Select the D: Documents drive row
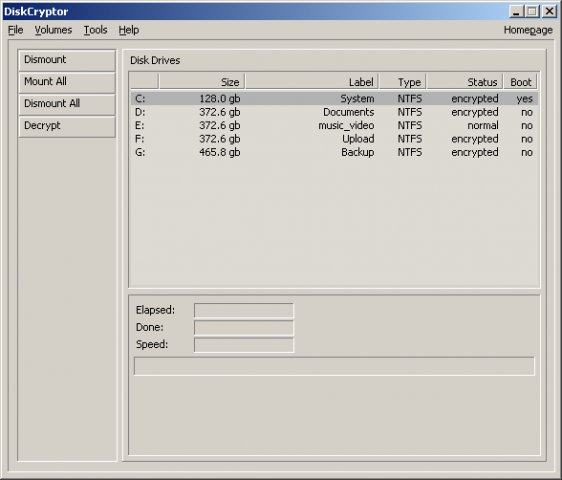 pos(334,112)
